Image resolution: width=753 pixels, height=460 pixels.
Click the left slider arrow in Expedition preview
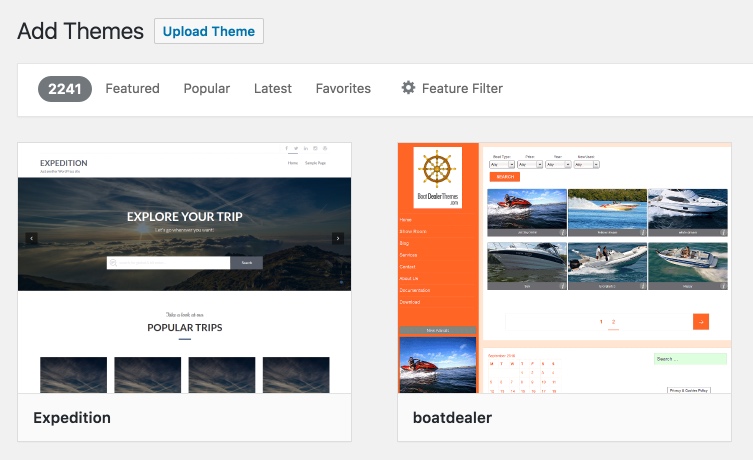point(32,238)
